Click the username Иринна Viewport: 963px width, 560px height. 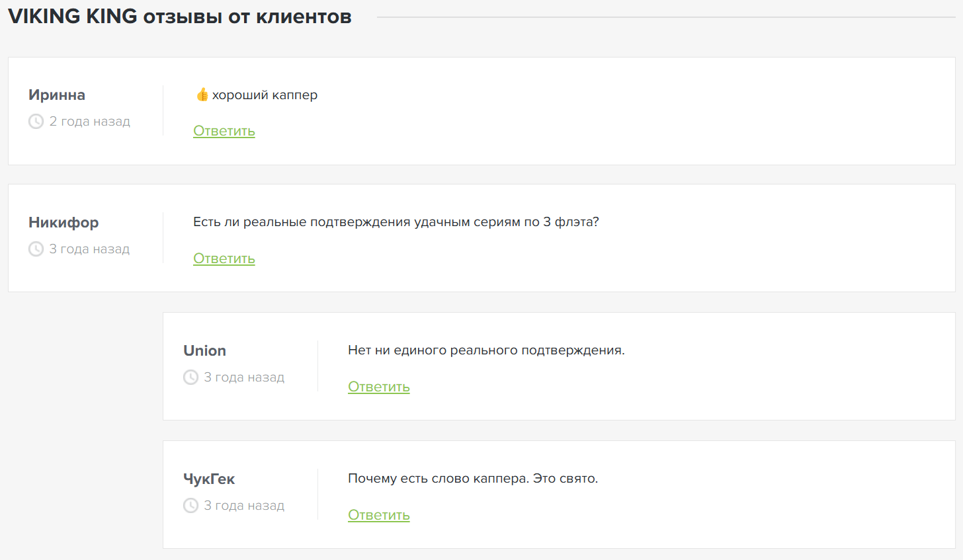point(57,95)
